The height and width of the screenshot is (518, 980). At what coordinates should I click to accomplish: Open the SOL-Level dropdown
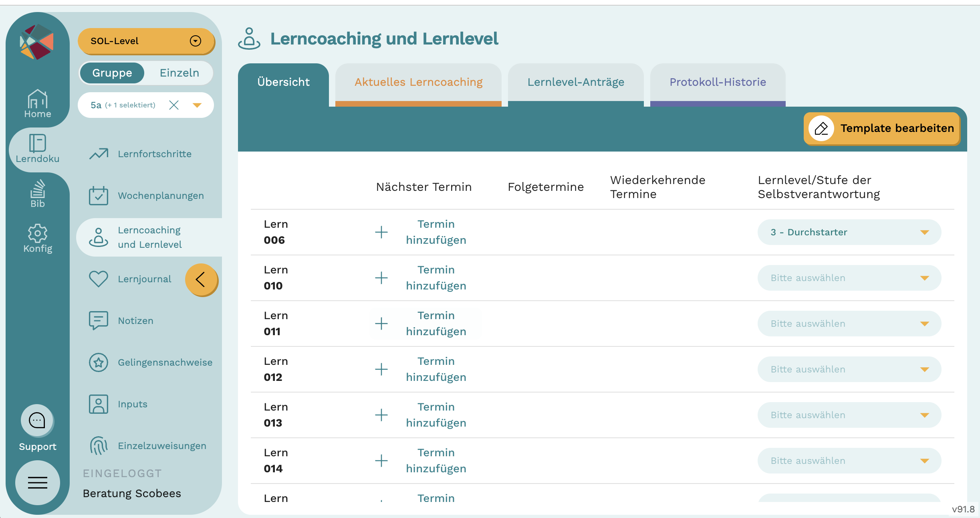tap(146, 41)
